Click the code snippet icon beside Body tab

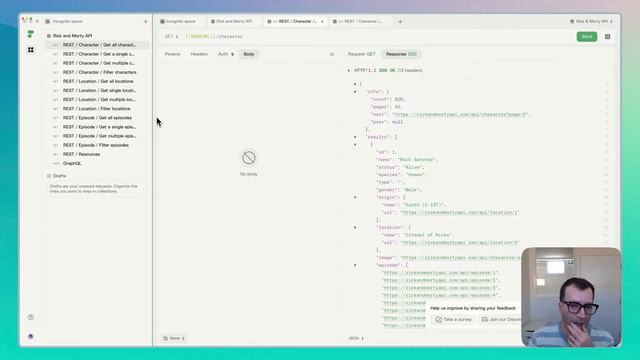coord(332,54)
